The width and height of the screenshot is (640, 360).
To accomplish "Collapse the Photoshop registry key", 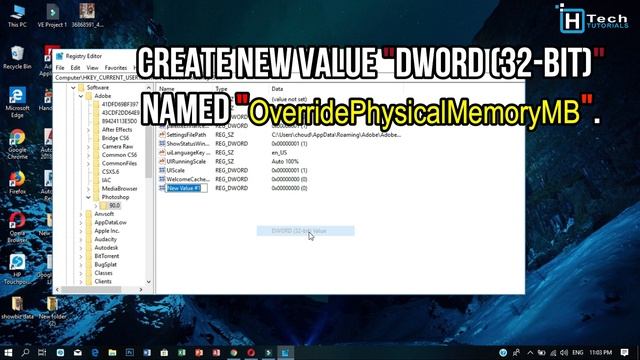I will [89, 197].
